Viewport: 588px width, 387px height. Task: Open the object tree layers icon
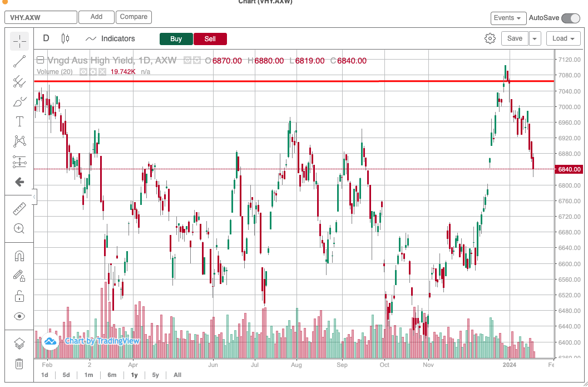tap(19, 344)
